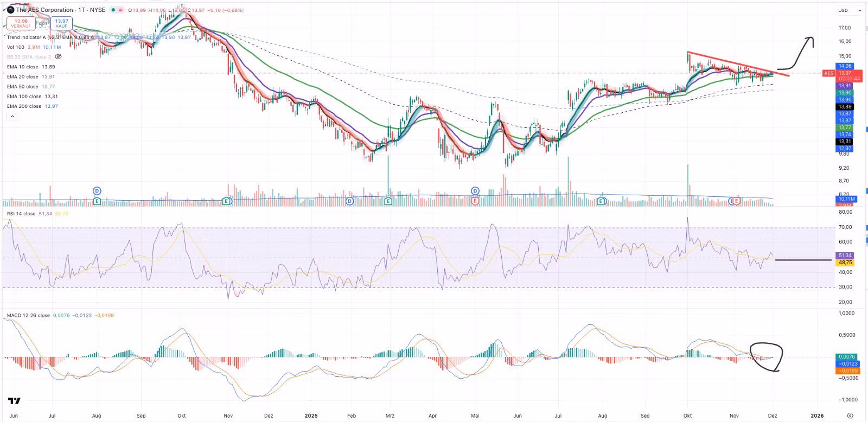
Task: Click the TradingView logo in bottom-left corner
Action: click(x=14, y=401)
